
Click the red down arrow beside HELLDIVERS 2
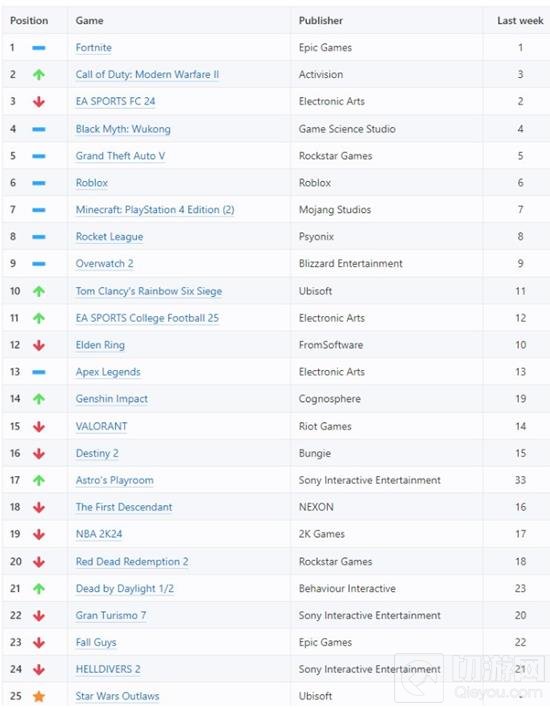pos(39,669)
